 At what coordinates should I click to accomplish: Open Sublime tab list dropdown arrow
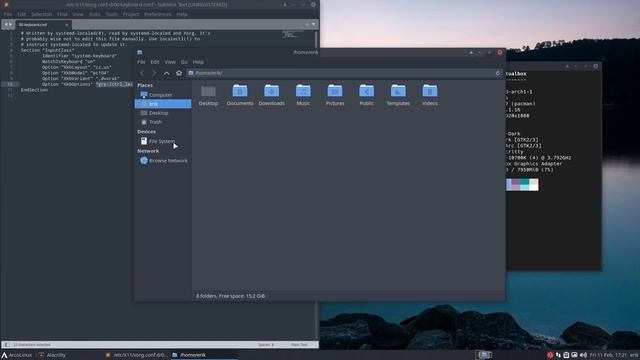pos(313,24)
